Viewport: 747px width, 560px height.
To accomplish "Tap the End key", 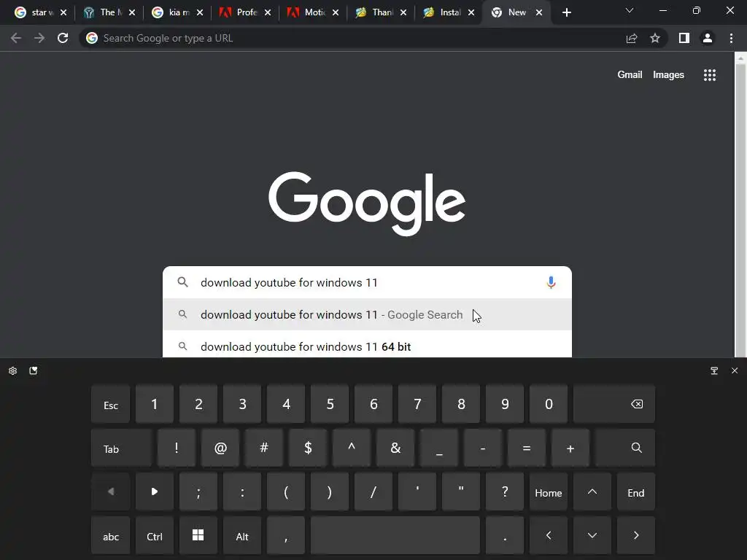I will 636,492.
